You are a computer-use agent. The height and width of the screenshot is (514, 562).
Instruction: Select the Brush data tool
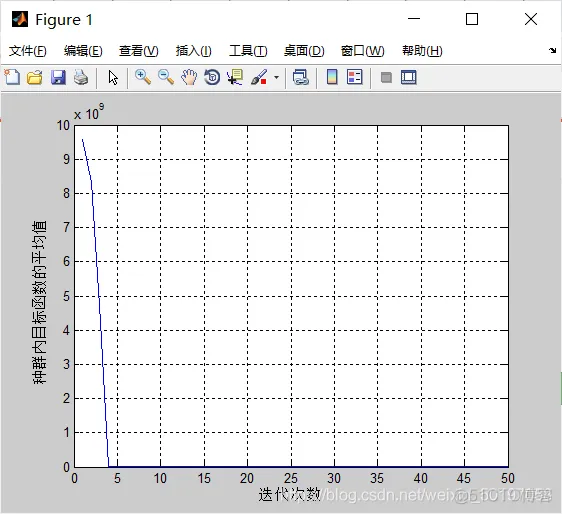pos(259,77)
